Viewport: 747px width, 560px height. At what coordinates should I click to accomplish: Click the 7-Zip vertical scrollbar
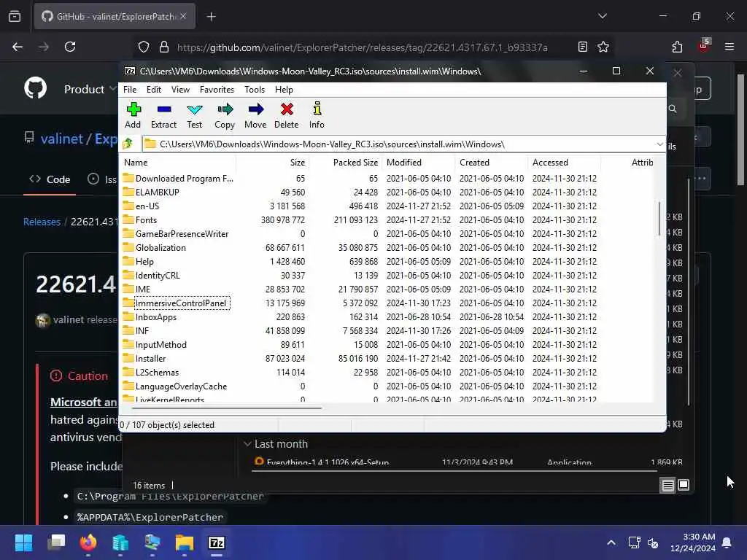(x=659, y=218)
